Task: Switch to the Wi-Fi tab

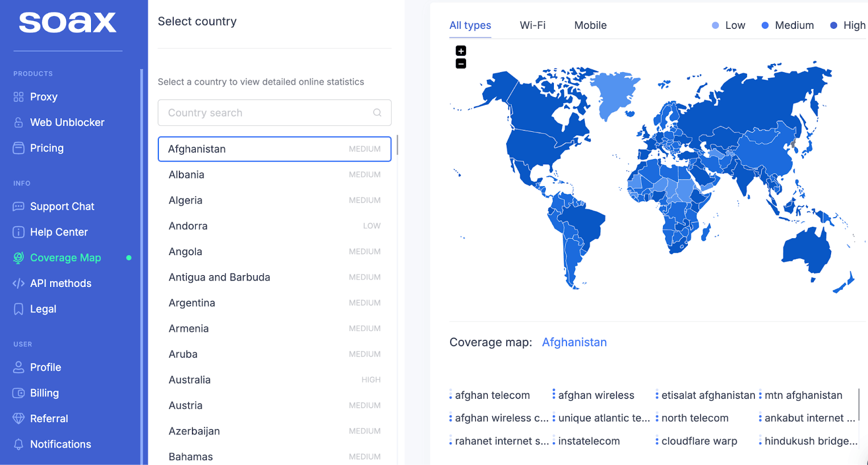Action: [x=533, y=26]
